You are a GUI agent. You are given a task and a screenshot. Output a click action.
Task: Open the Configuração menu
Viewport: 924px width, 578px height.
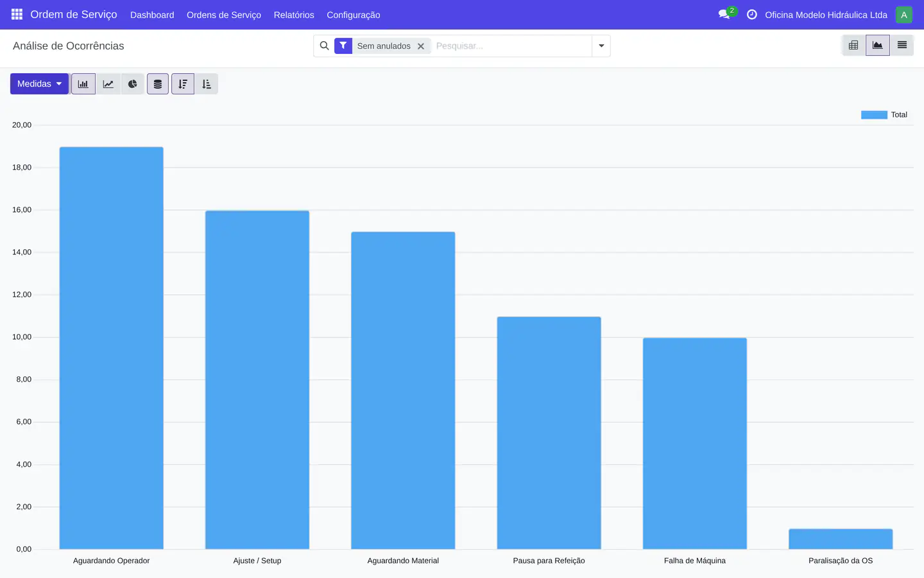tap(354, 15)
